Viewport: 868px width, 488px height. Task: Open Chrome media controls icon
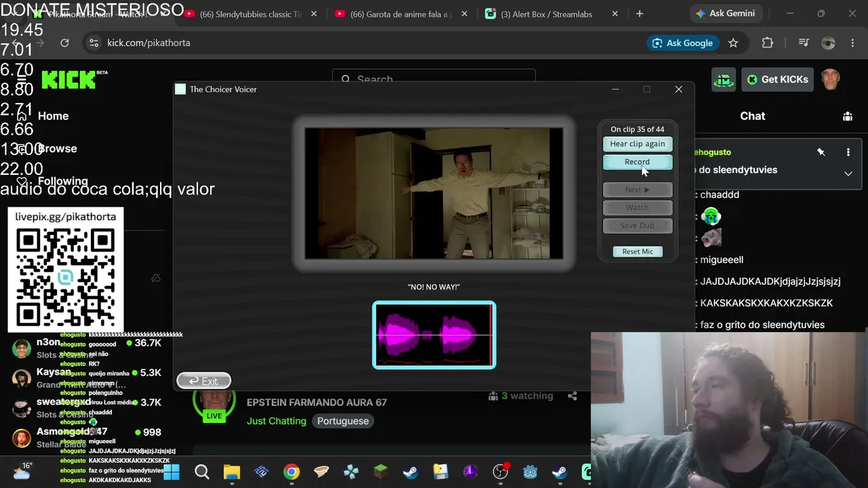pos(804,43)
